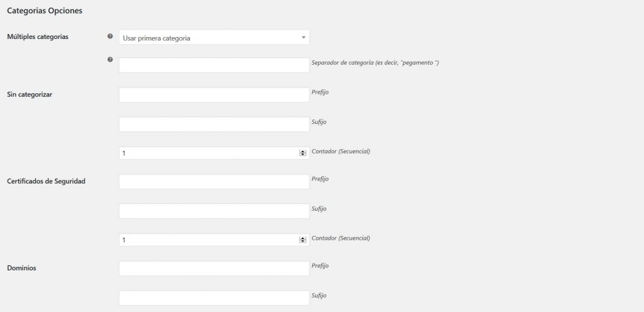Click the Dominios Prefijo input field
The height and width of the screenshot is (312, 644).
coord(214,269)
